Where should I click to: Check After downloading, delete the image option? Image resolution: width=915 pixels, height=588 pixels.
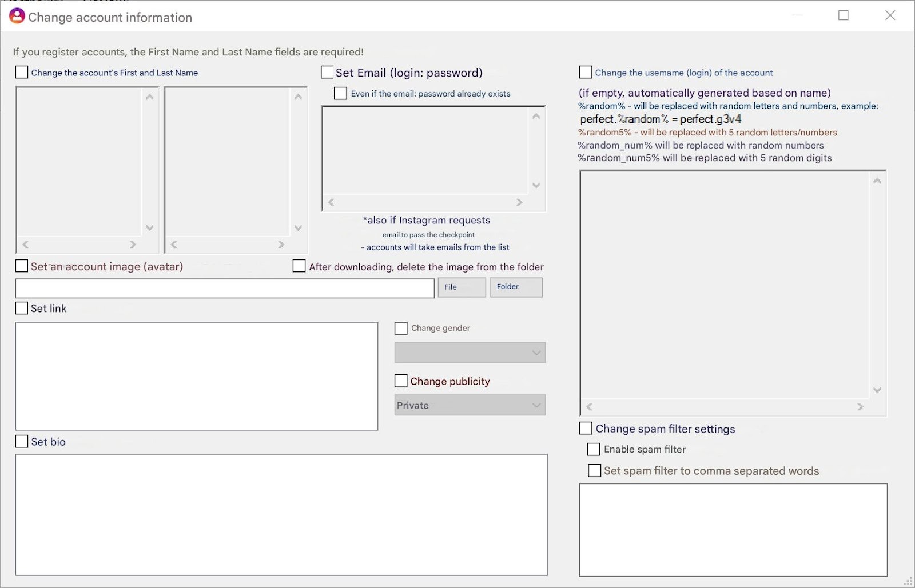tap(299, 266)
